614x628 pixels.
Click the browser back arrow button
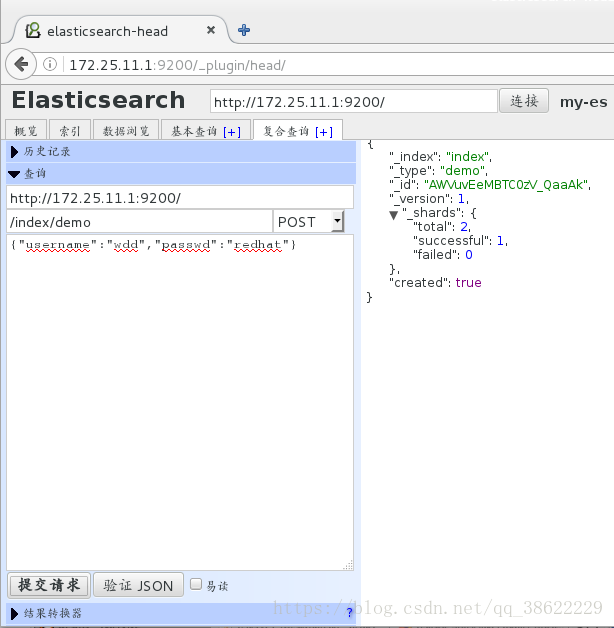[21, 64]
